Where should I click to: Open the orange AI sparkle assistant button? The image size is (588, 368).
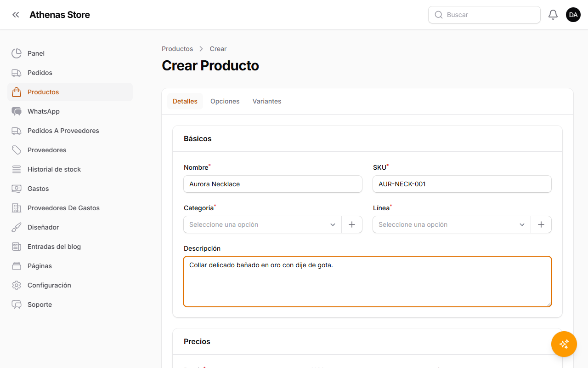564,344
